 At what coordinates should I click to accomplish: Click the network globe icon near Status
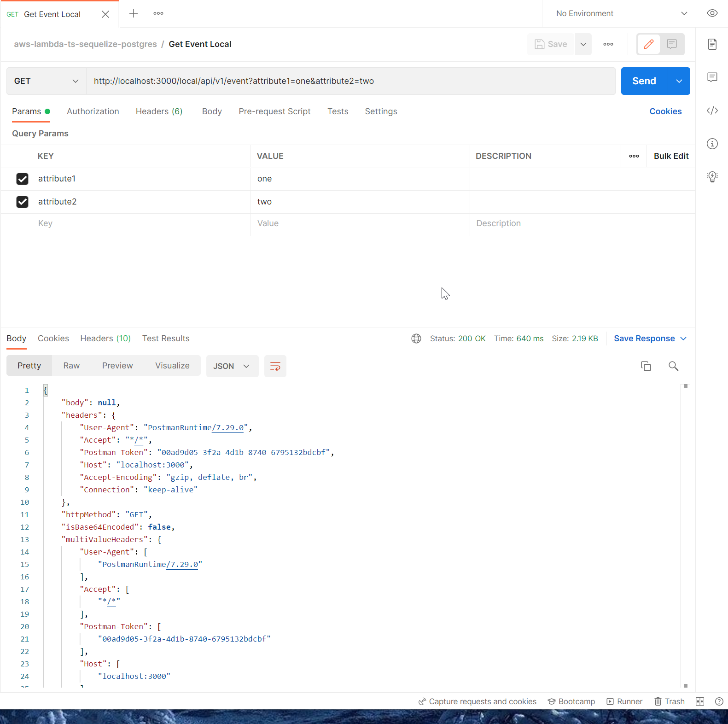click(416, 339)
